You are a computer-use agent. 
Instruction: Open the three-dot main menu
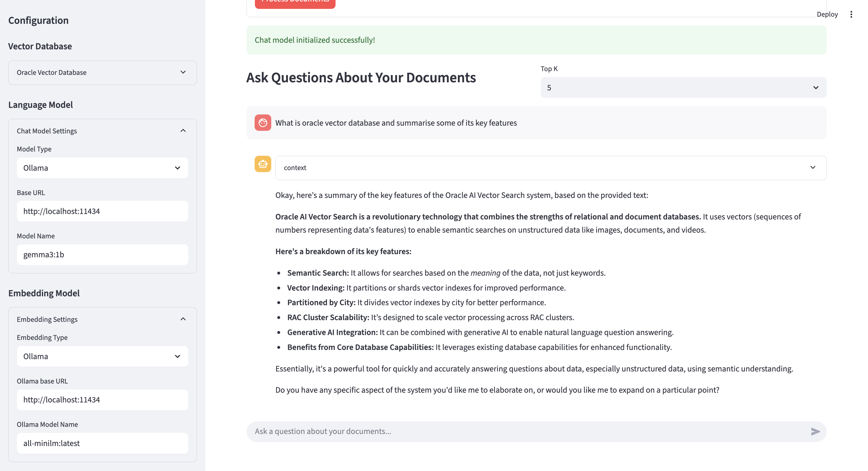pos(851,14)
